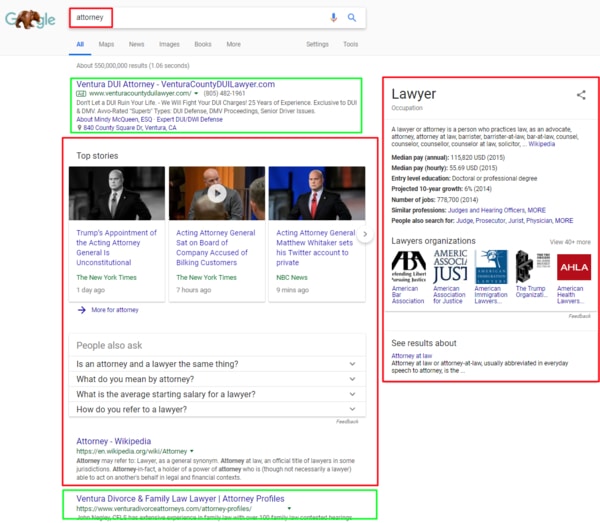Click the NBC News story photo thumbnail
The width and height of the screenshot is (600, 523).
point(317,193)
